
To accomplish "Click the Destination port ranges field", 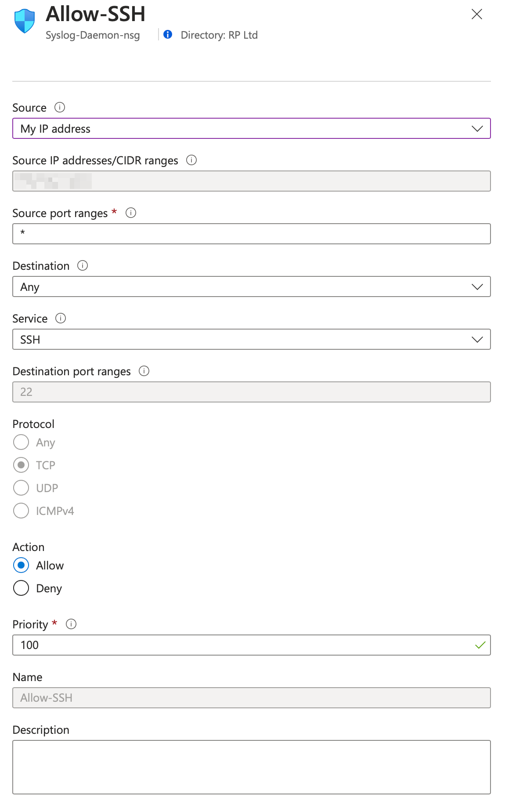I will click(252, 392).
